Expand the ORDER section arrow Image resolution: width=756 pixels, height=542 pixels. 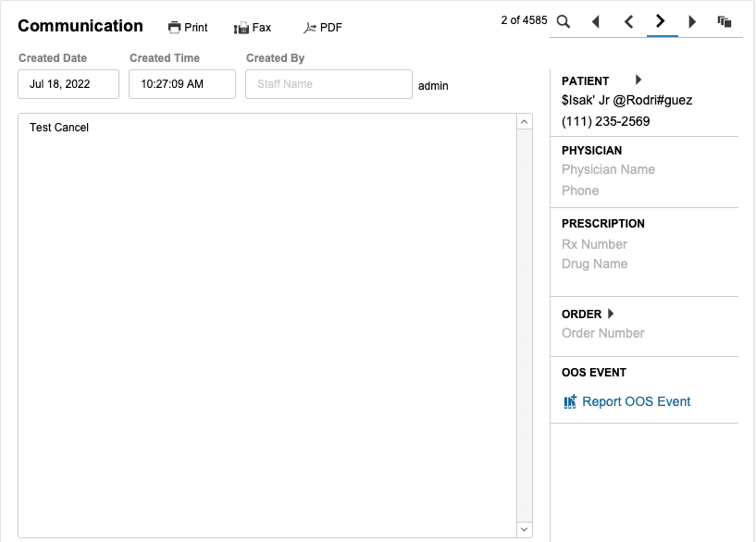(x=611, y=314)
